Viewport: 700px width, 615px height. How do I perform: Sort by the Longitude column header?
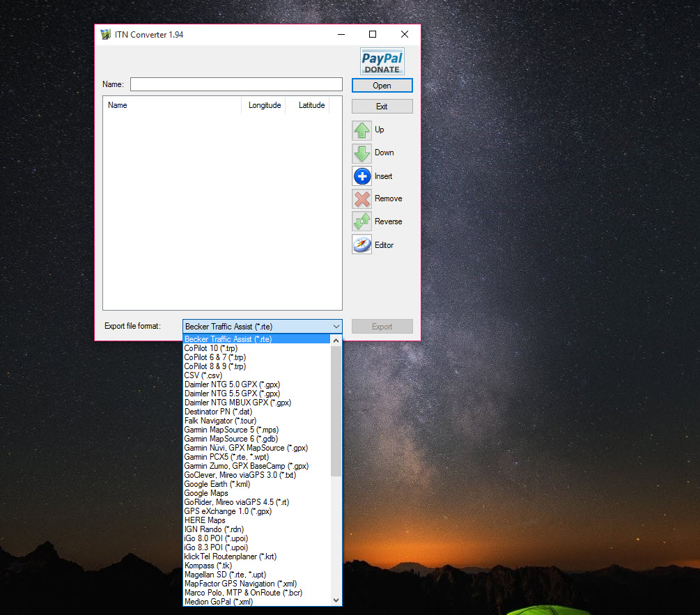264,105
